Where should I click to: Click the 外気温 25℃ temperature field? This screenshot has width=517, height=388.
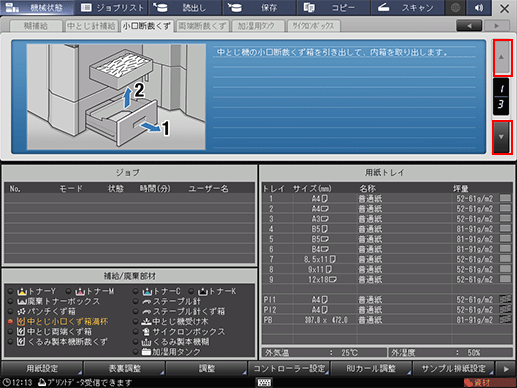click(x=324, y=352)
